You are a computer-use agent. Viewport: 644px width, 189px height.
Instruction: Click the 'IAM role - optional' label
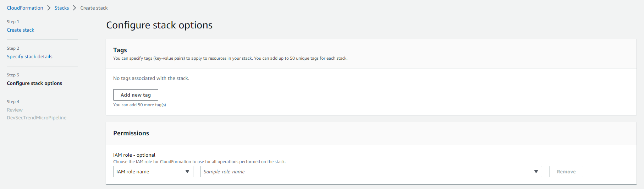tap(134, 155)
